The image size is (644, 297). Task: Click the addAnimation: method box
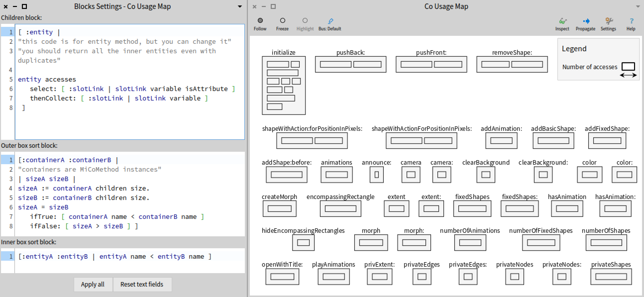tap(501, 141)
